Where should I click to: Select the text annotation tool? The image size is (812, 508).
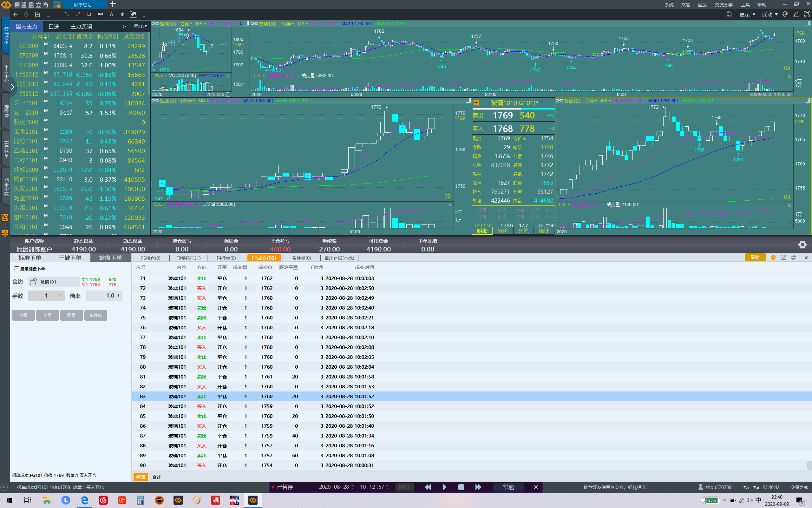(x=111, y=15)
